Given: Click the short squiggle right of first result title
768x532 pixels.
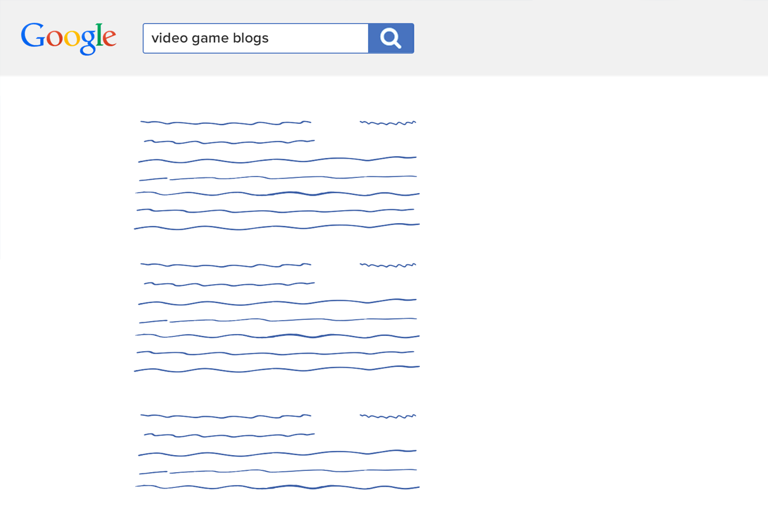Looking at the screenshot, I should tap(388, 123).
